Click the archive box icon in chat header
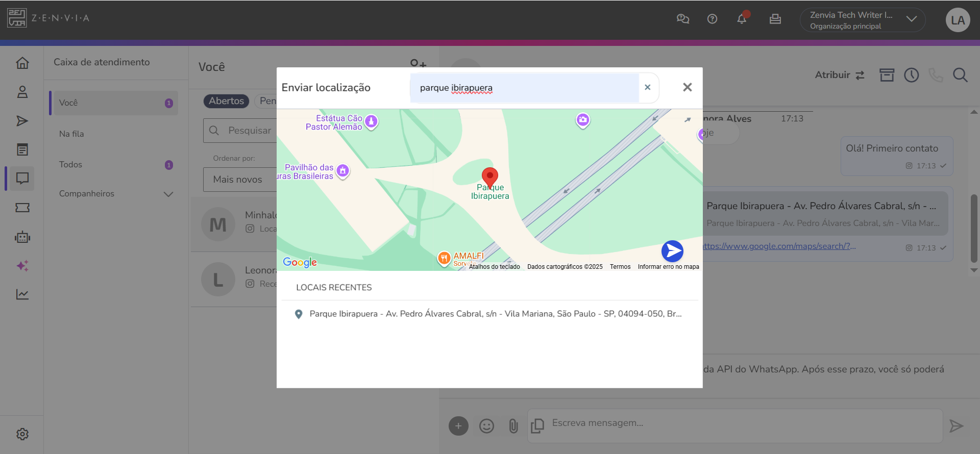 (x=887, y=75)
